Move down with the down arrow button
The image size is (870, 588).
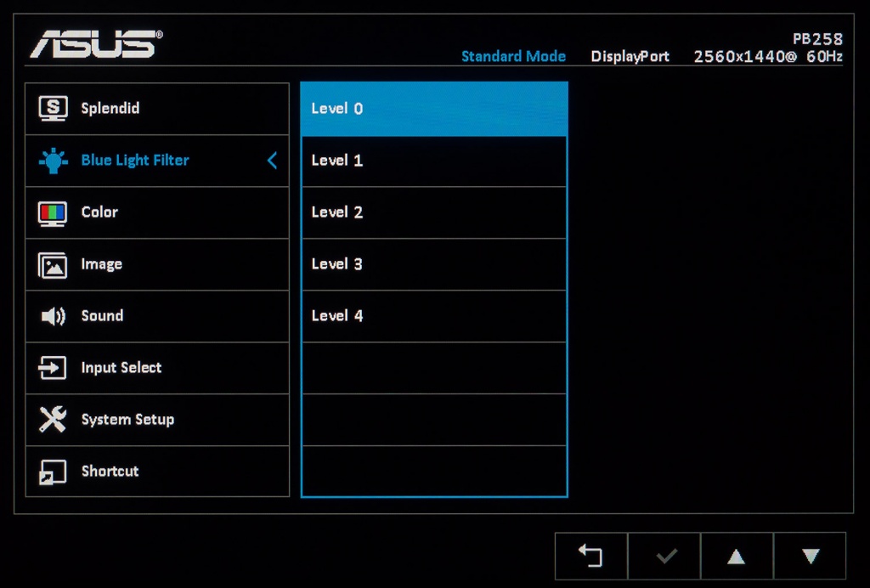tap(810, 556)
